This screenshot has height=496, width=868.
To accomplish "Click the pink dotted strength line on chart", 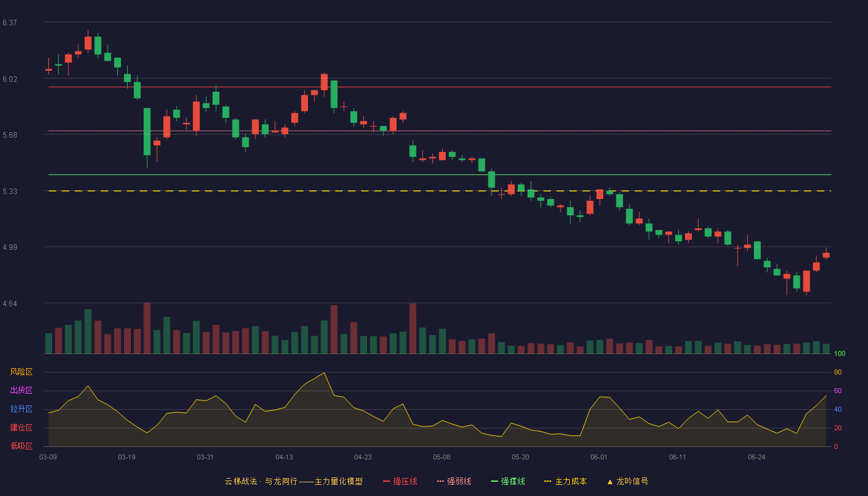I will coord(440,131).
